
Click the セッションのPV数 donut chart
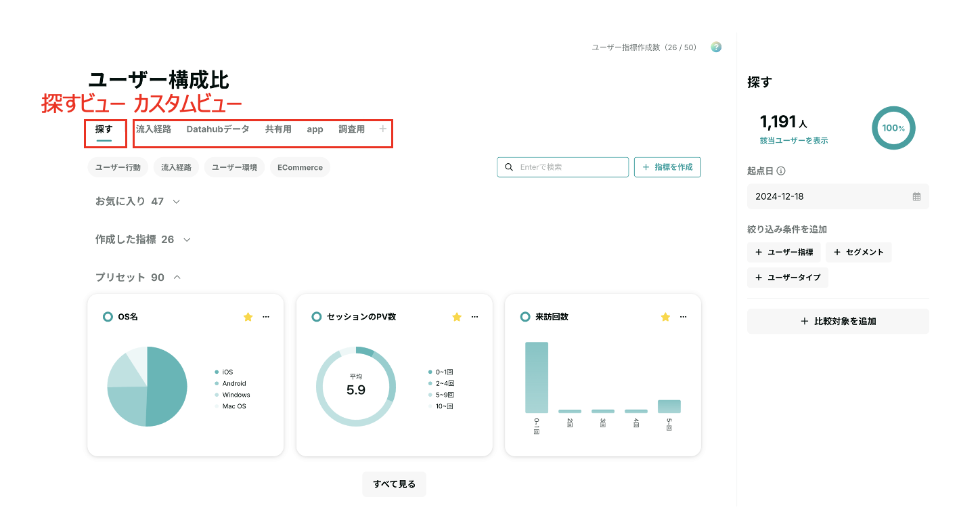pyautogui.click(x=356, y=387)
